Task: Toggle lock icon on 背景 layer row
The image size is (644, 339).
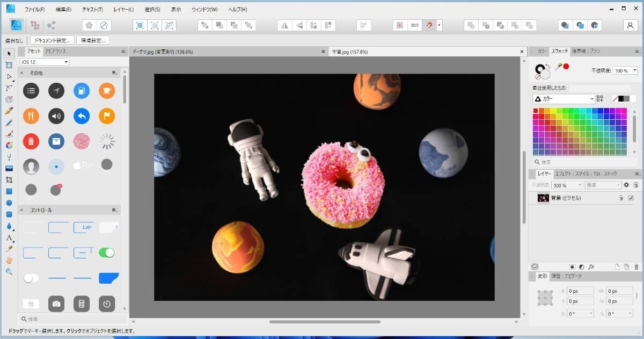Action: tap(621, 198)
